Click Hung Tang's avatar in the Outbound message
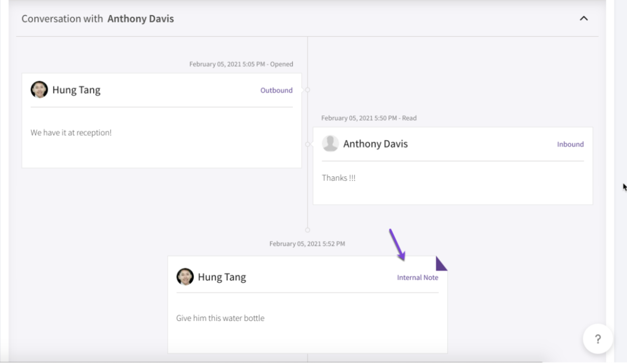Screen dimensions: 627x364 pyautogui.click(x=39, y=90)
